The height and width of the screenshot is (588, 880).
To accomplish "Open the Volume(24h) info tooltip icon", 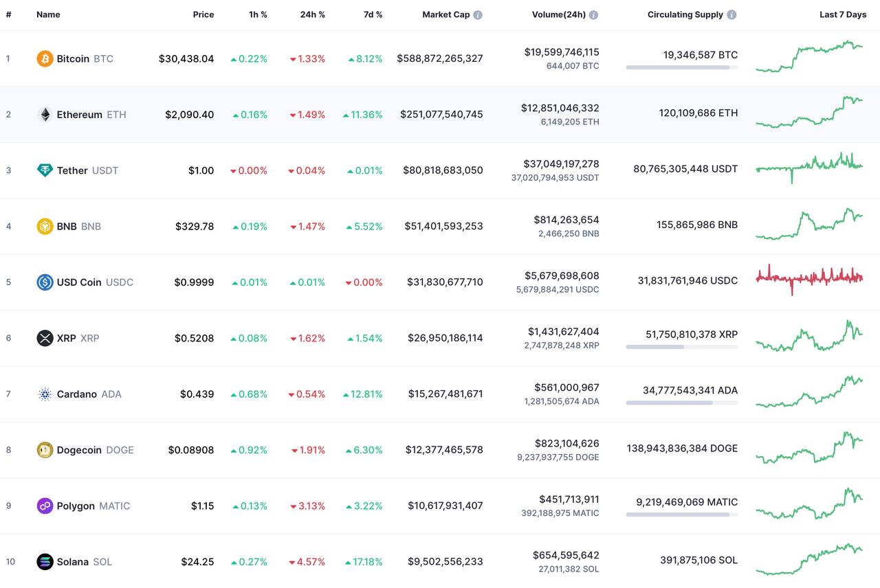I will tap(593, 14).
